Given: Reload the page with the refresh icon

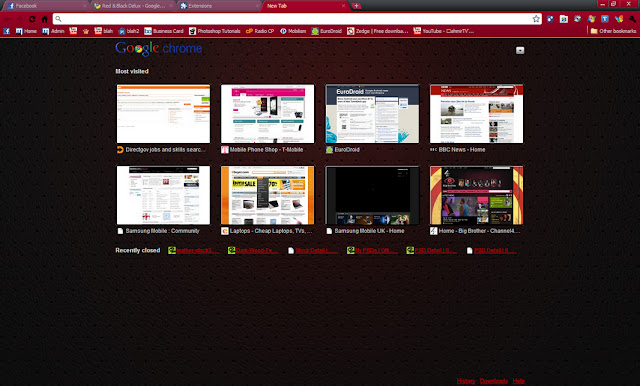Looking at the screenshot, I should click(32, 19).
